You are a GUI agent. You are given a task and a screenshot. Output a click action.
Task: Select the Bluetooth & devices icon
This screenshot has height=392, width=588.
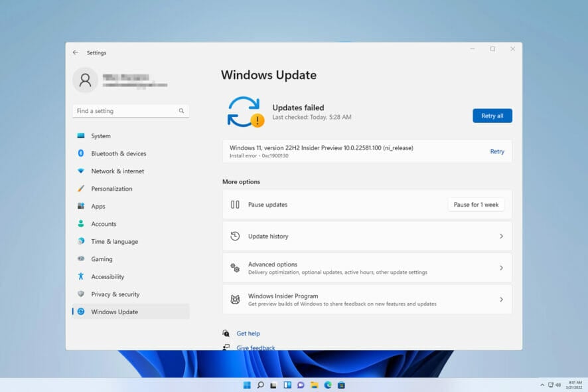tap(82, 153)
